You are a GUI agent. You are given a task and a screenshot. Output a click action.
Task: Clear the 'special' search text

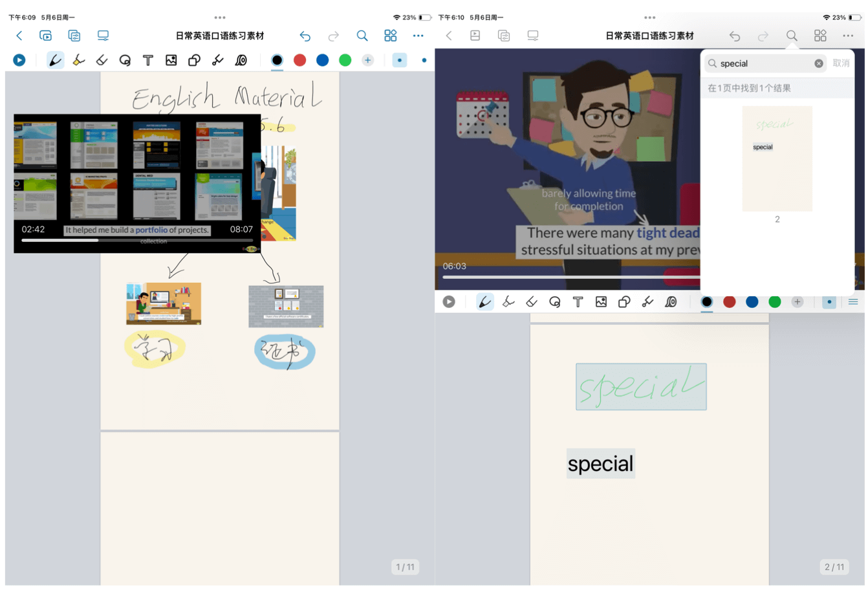tap(819, 63)
